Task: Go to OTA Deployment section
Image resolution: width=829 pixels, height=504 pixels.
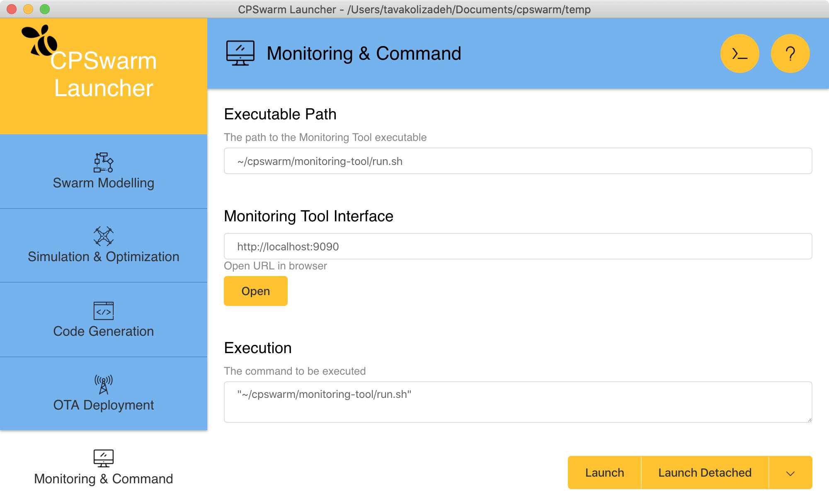Action: [103, 405]
